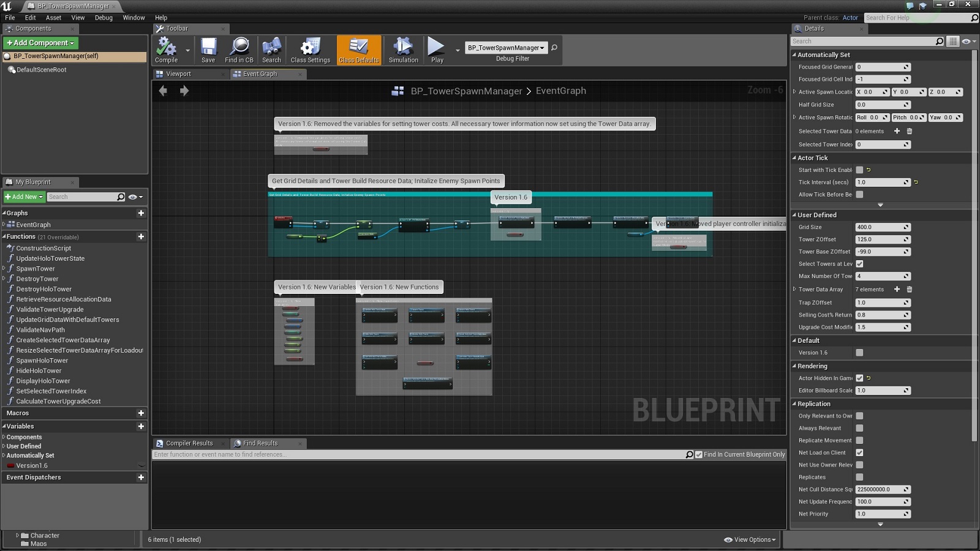Screen dimensions: 980x551
Task: Click the Find Results search magnifier
Action: point(689,454)
